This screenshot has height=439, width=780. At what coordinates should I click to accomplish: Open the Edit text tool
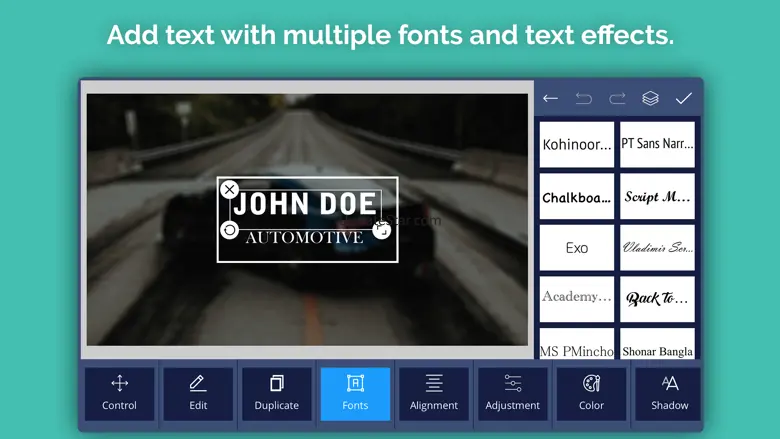pyautogui.click(x=198, y=394)
